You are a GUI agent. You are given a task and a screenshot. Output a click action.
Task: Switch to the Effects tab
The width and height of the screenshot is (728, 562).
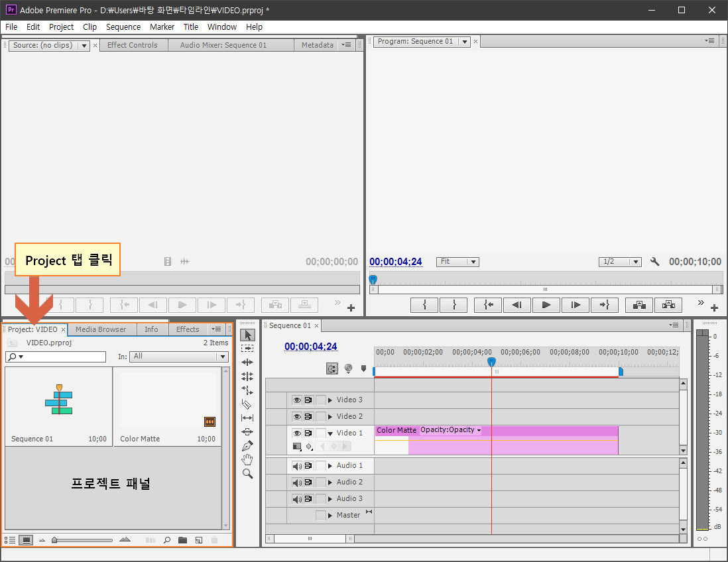point(188,329)
